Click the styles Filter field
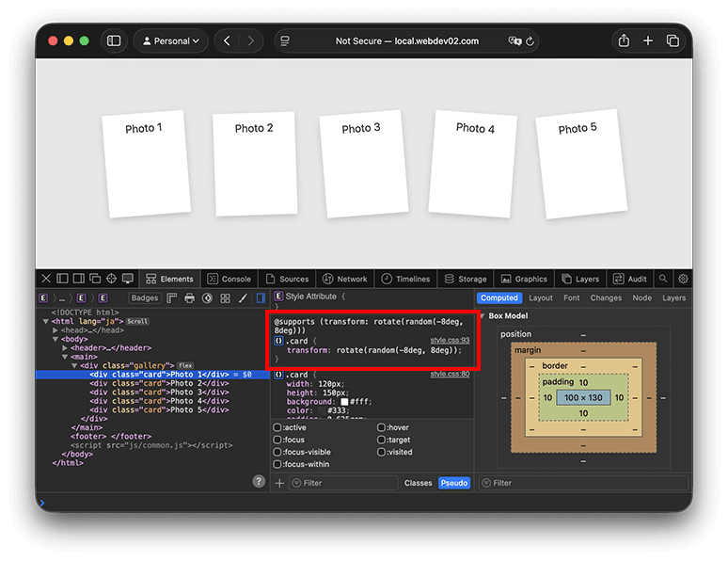The height and width of the screenshot is (561, 728). [x=343, y=483]
